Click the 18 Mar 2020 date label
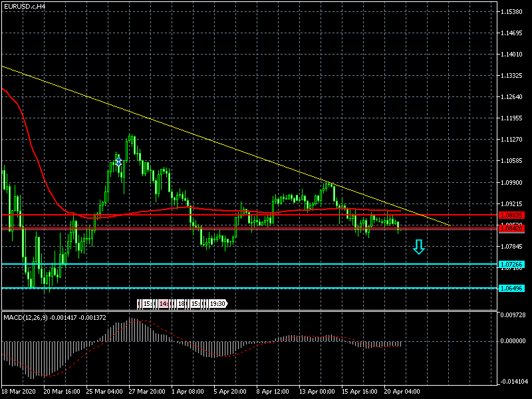Screen dimensions: 532x399 [19, 392]
